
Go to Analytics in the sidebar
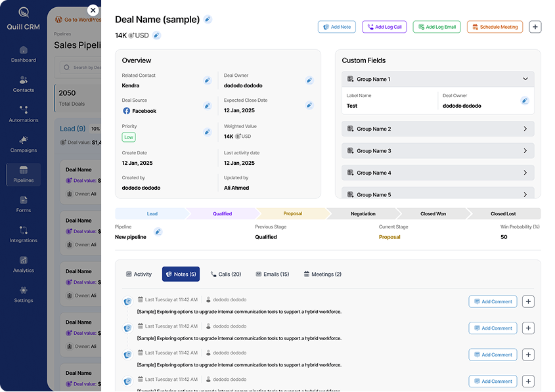click(24, 264)
